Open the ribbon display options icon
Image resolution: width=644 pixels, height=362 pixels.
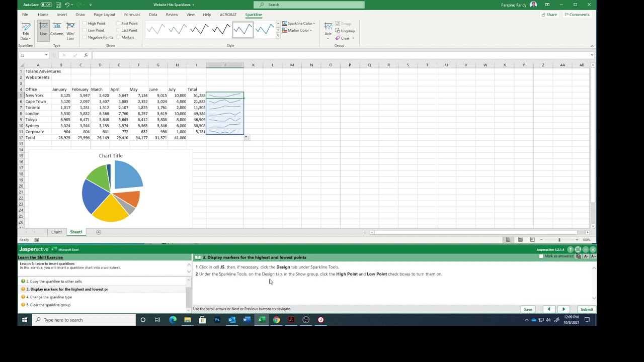[547, 5]
